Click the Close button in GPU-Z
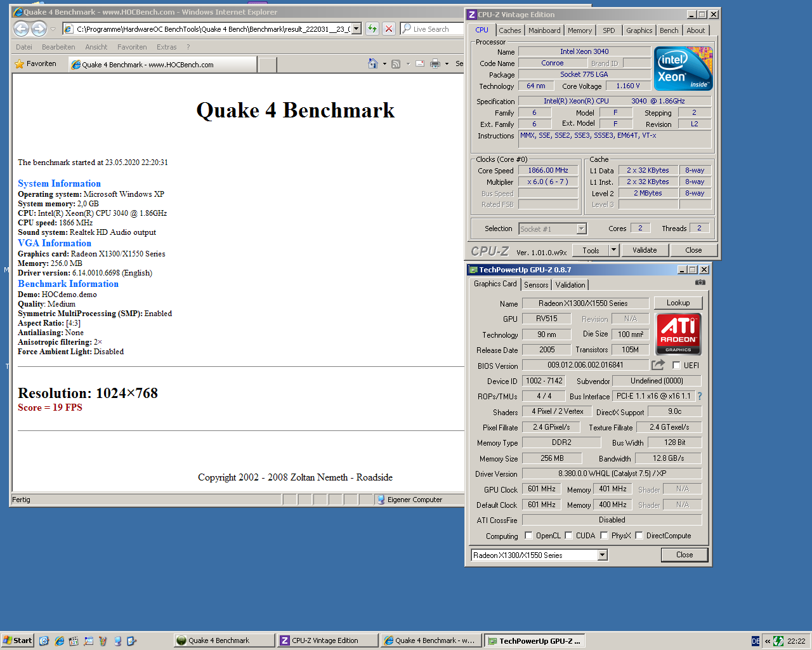This screenshot has height=650, width=812. [684, 555]
